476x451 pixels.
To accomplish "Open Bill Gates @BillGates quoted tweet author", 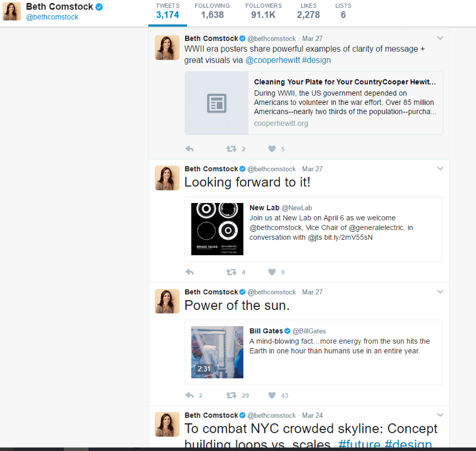I will pyautogui.click(x=288, y=331).
